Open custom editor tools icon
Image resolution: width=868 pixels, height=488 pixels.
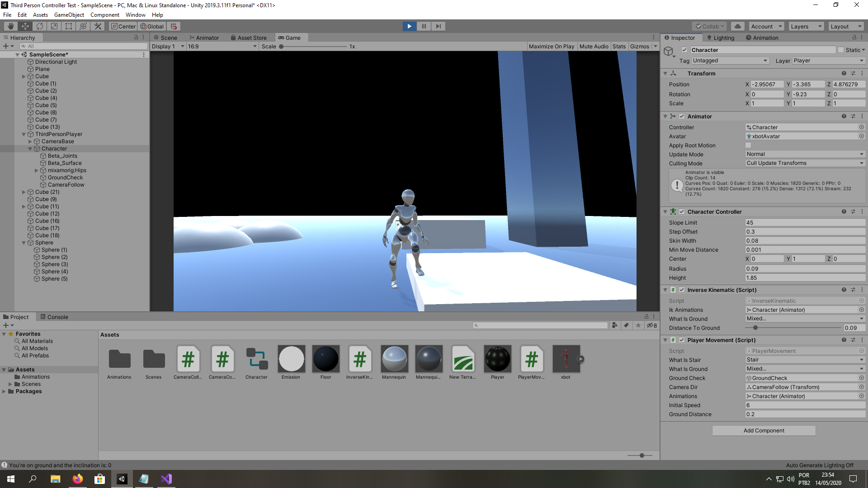[x=98, y=26]
